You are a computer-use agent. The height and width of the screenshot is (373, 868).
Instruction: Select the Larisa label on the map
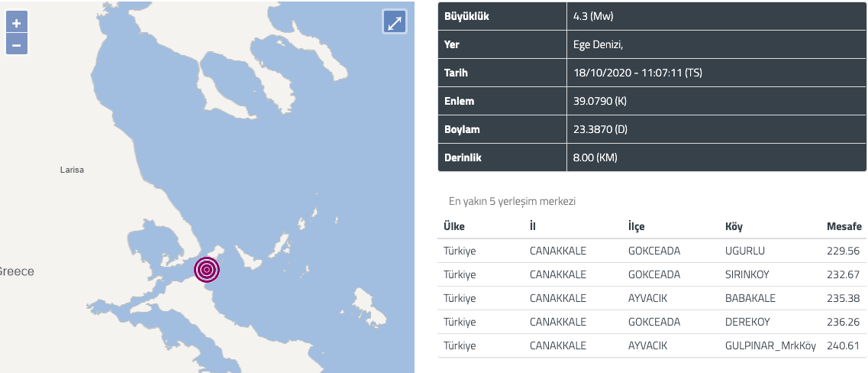pyautogui.click(x=72, y=170)
